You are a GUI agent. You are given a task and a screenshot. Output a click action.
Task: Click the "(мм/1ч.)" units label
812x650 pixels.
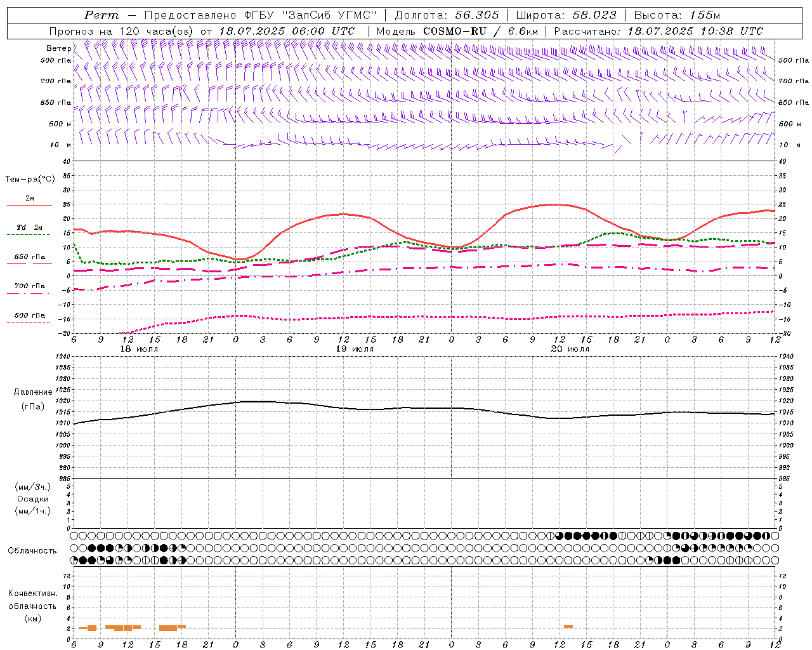coord(32,511)
